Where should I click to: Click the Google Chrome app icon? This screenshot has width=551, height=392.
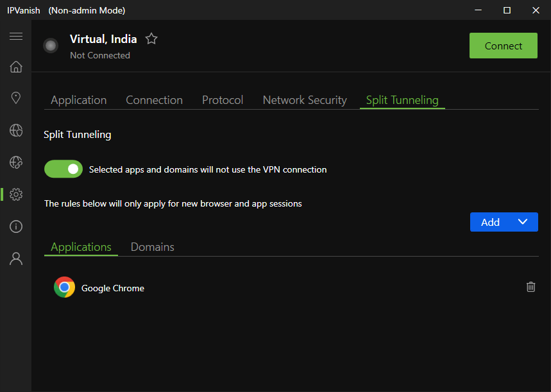click(x=64, y=287)
